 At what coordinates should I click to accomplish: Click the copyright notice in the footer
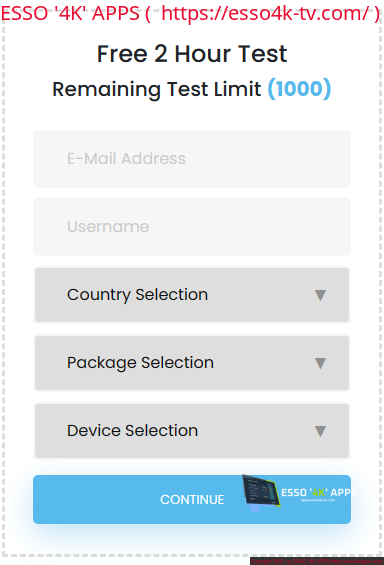tap(290, 561)
